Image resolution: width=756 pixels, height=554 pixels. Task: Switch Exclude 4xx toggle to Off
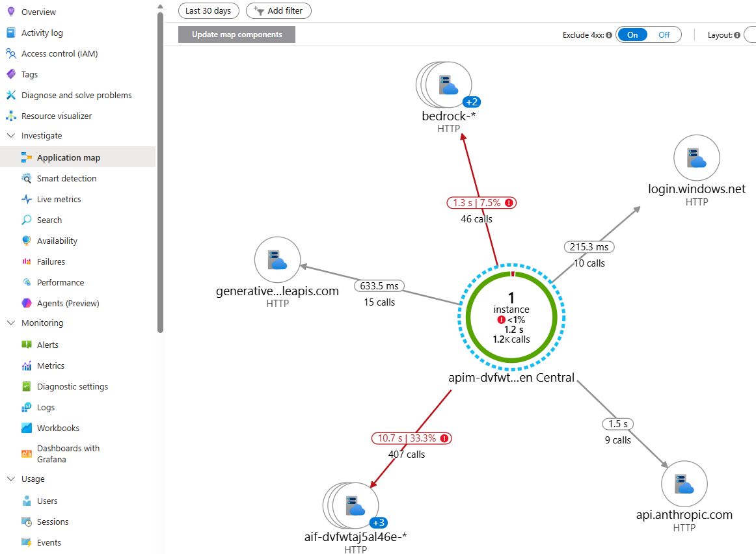[664, 34]
